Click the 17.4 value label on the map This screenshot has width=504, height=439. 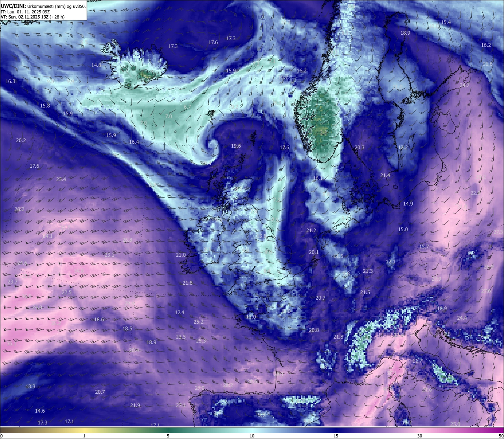[x=180, y=313]
